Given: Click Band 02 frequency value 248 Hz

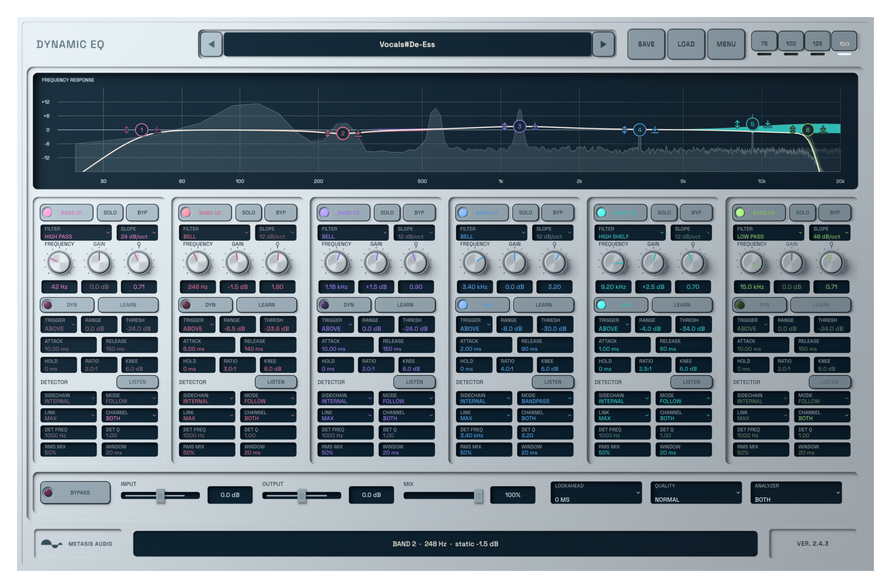Looking at the screenshot, I should tap(198, 286).
